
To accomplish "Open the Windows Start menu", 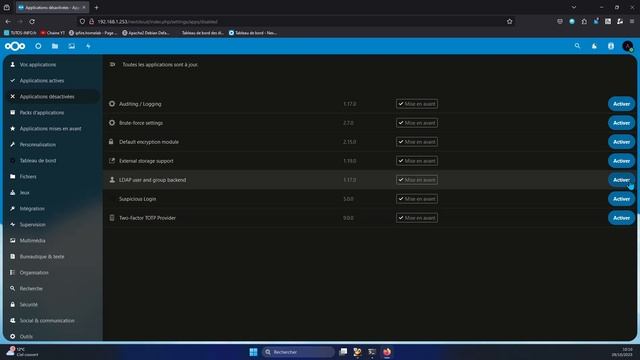I will click(253, 352).
